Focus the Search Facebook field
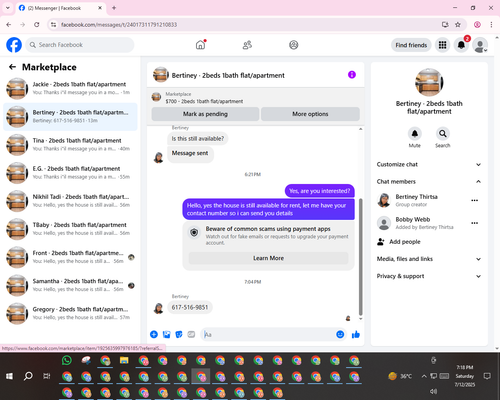Image resolution: width=500 pixels, height=400 pixels. (x=80, y=45)
